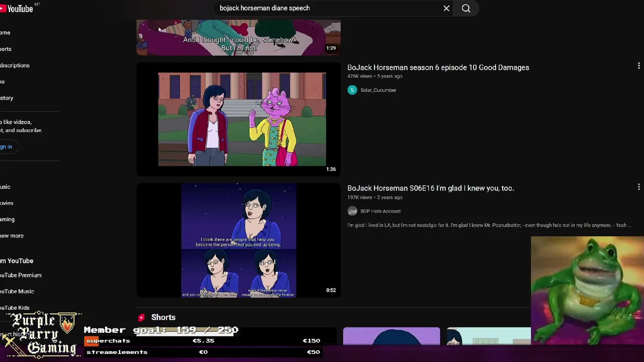Open the more options menu for Good Damages video

pos(638,66)
